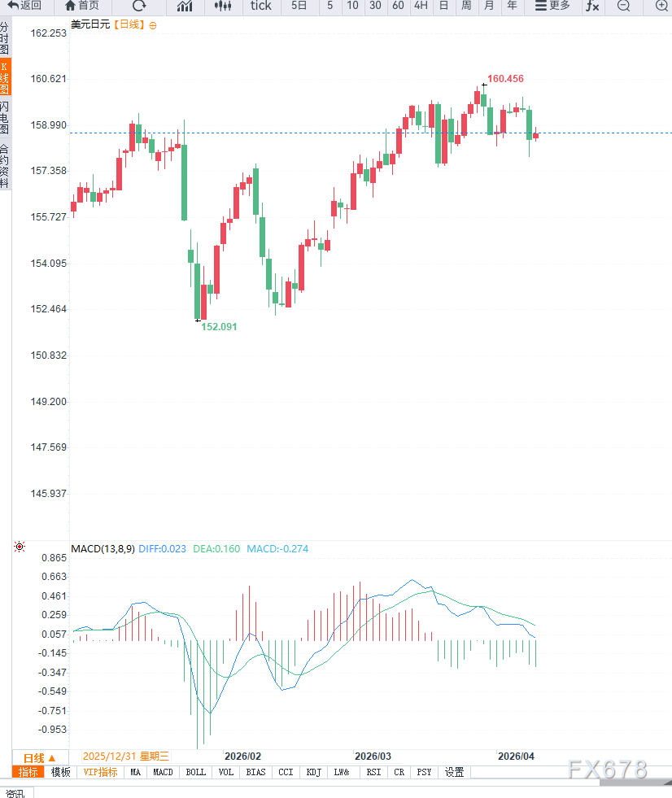This screenshot has height=798, width=672.
Task: Expand the 日线 period selector at bottom
Action: 40,757
